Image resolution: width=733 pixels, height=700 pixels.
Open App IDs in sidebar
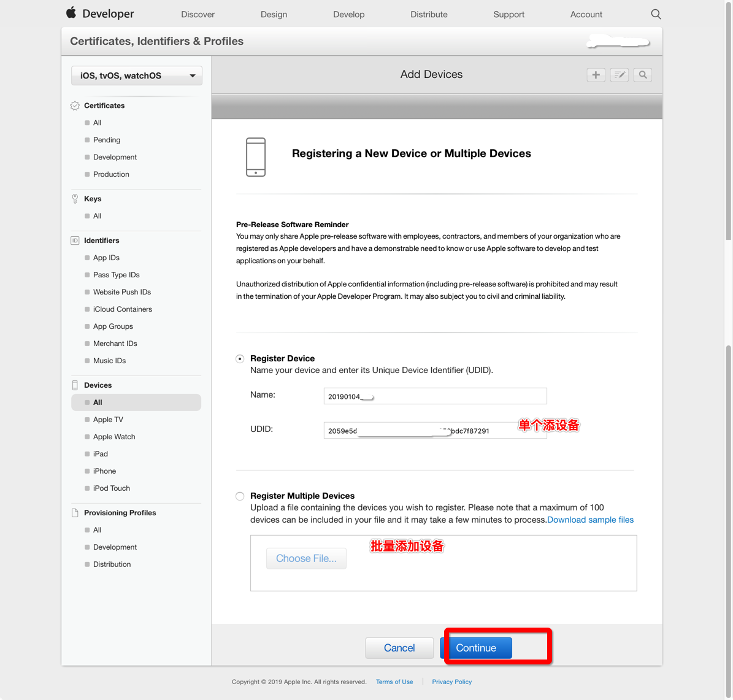click(106, 258)
